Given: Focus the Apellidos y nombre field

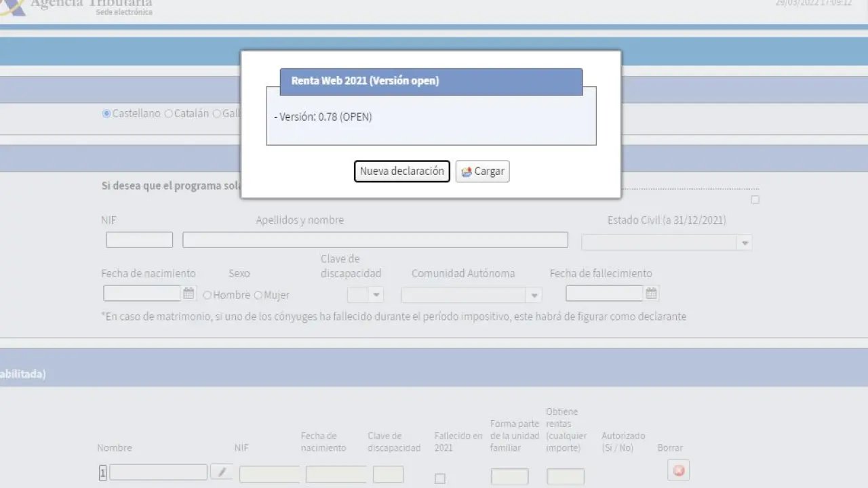Looking at the screenshot, I should point(375,240).
